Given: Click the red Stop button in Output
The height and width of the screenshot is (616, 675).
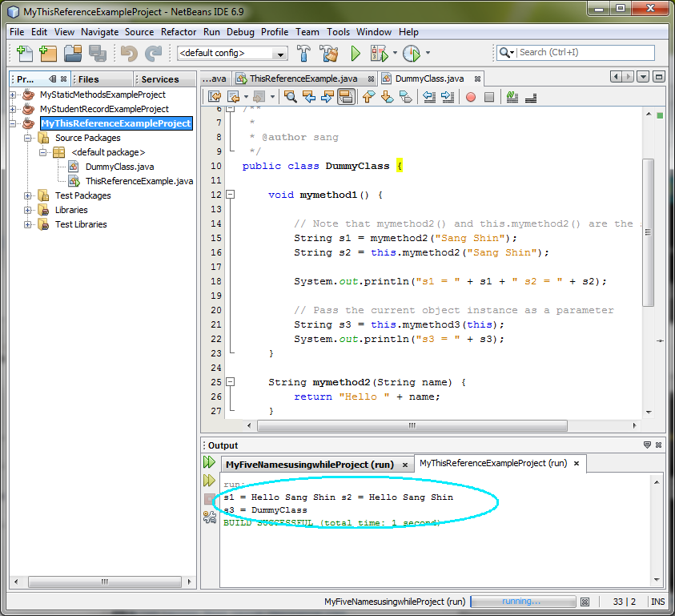Looking at the screenshot, I should (209, 499).
